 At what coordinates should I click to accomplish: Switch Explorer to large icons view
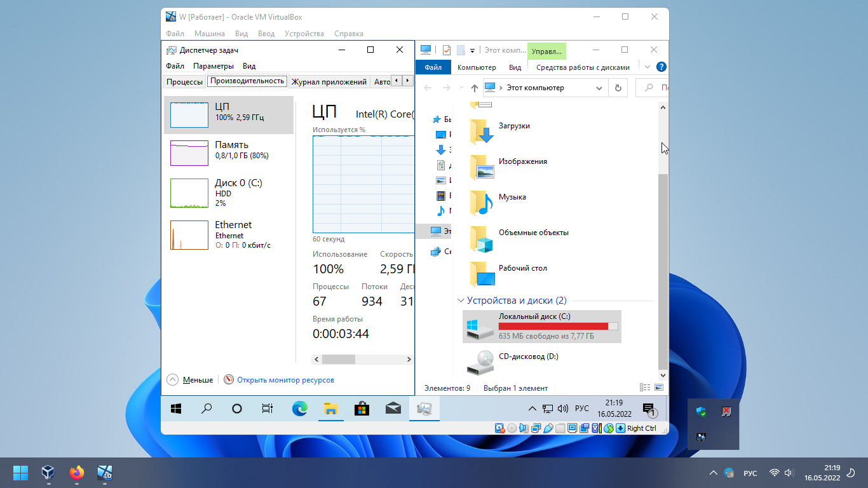click(x=659, y=388)
